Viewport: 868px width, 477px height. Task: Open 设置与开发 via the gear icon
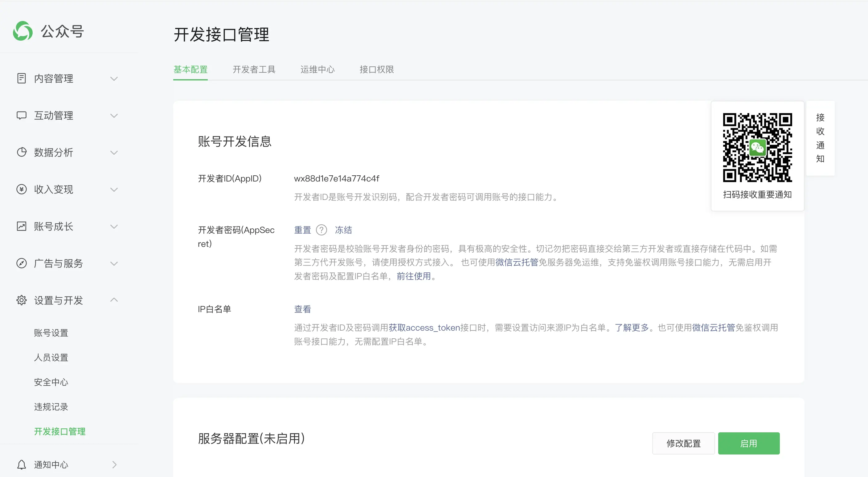point(22,300)
